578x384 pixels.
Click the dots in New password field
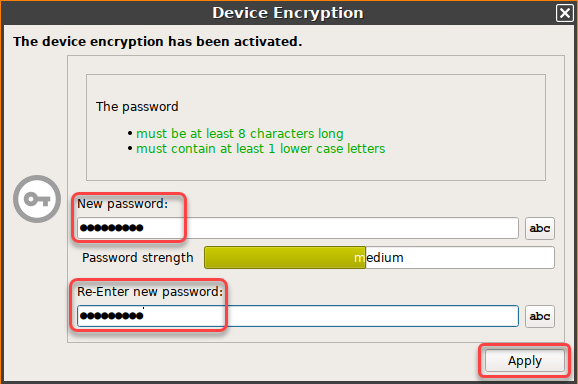[x=111, y=228]
